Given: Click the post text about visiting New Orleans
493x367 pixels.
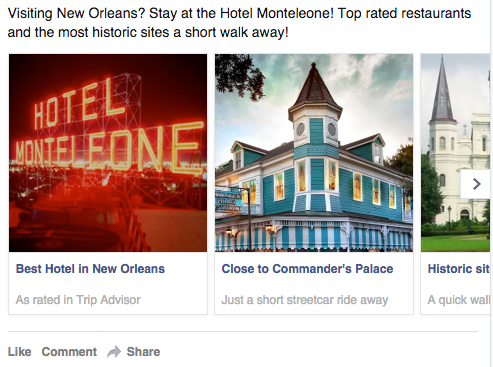Looking at the screenshot, I should (x=239, y=23).
